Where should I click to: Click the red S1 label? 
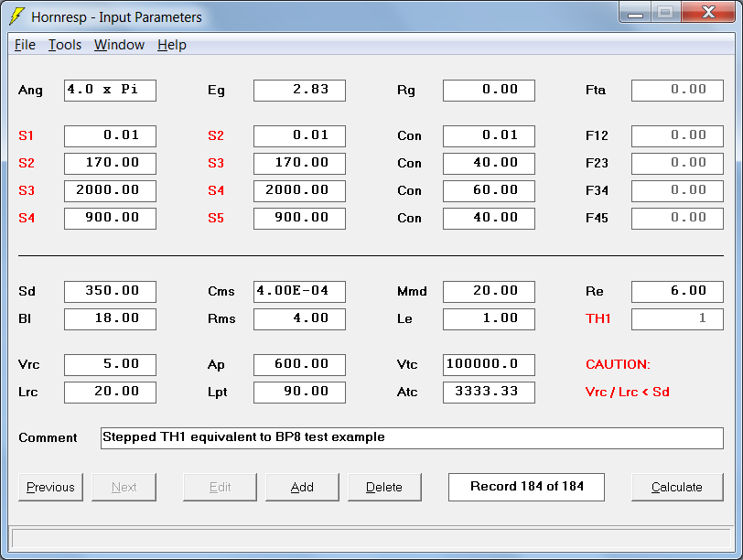(x=26, y=136)
